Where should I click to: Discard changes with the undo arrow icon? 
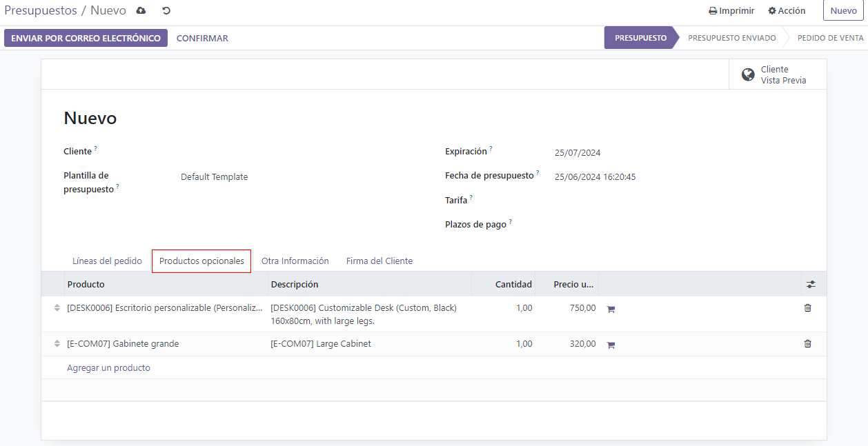[x=166, y=11]
